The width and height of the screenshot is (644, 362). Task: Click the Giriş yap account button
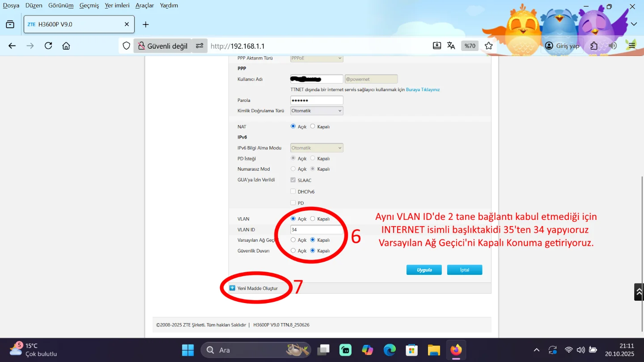pyautogui.click(x=562, y=46)
